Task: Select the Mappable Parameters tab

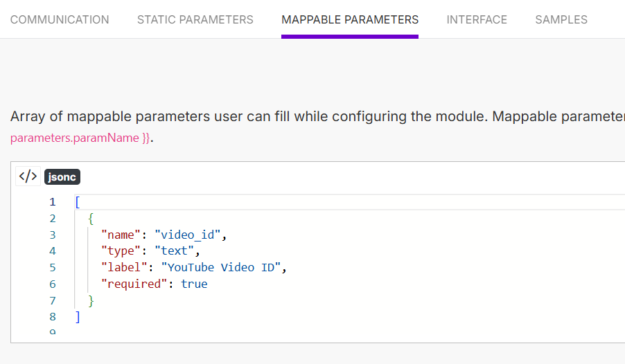Action: pyautogui.click(x=350, y=19)
